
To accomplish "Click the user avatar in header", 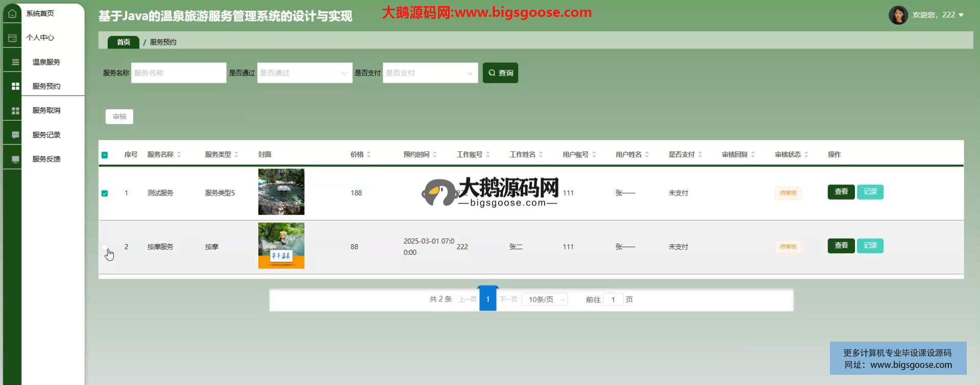I will tap(898, 15).
